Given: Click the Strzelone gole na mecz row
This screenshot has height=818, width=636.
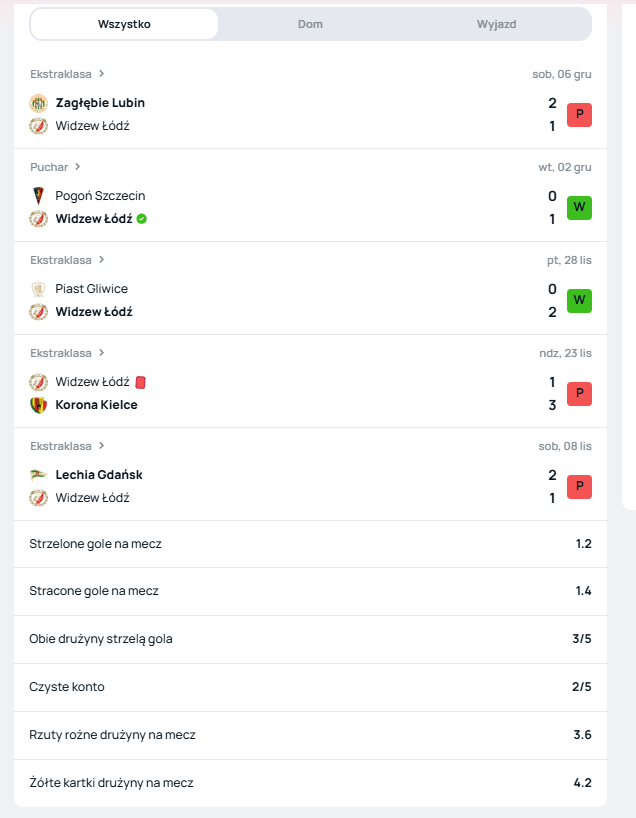Looking at the screenshot, I should (x=310, y=544).
